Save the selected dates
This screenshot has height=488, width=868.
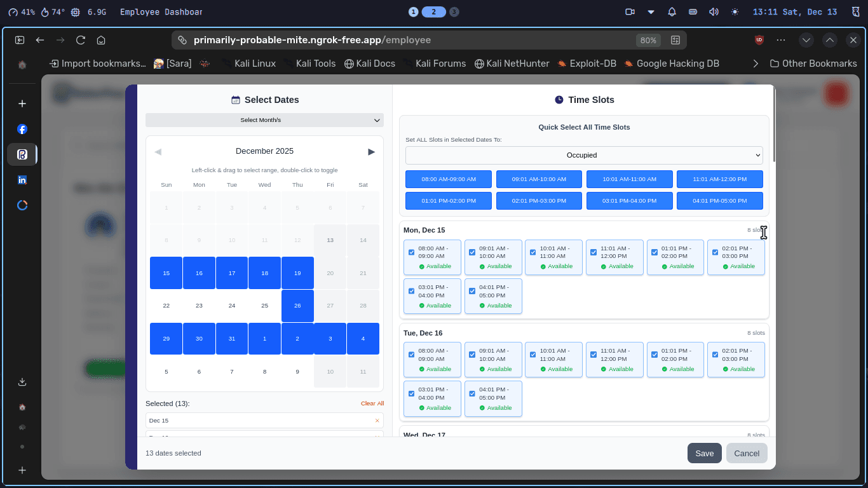coord(704,453)
